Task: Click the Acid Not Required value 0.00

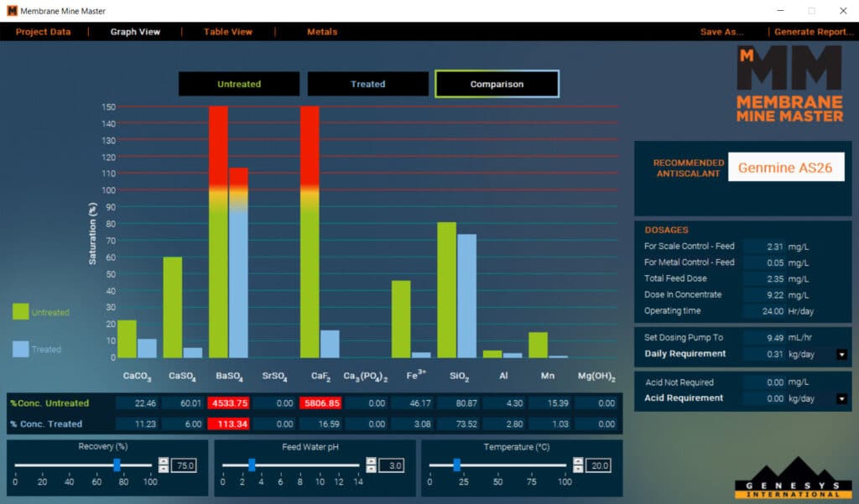Action: [764, 382]
